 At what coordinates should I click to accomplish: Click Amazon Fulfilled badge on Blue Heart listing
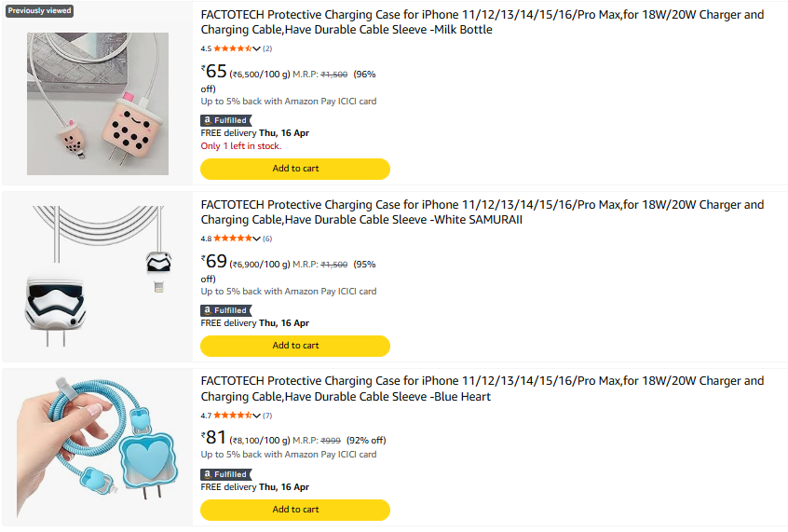coord(224,474)
